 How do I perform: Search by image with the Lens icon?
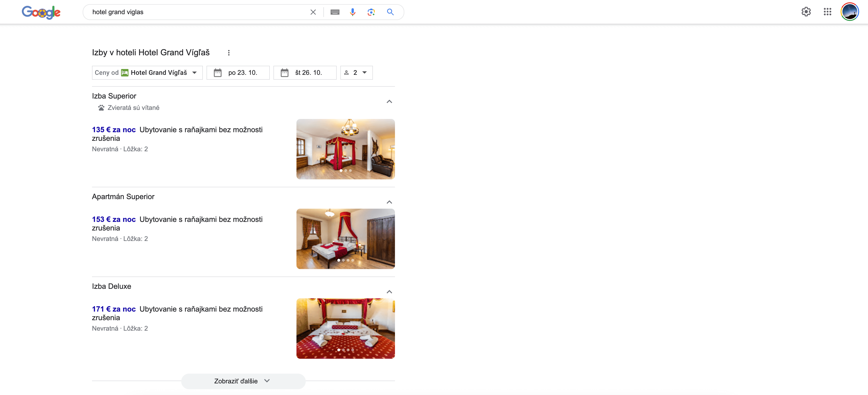[x=371, y=12]
